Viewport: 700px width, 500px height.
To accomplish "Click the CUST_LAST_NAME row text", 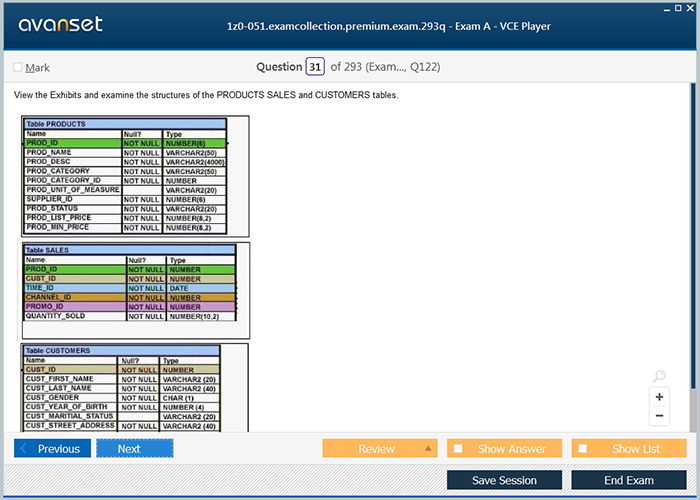I will 58,388.
